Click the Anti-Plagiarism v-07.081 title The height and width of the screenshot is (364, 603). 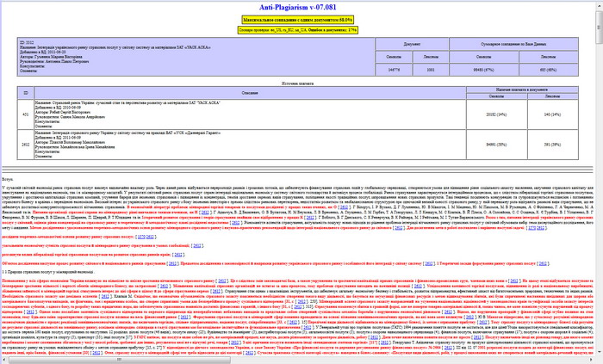tap(301, 6)
